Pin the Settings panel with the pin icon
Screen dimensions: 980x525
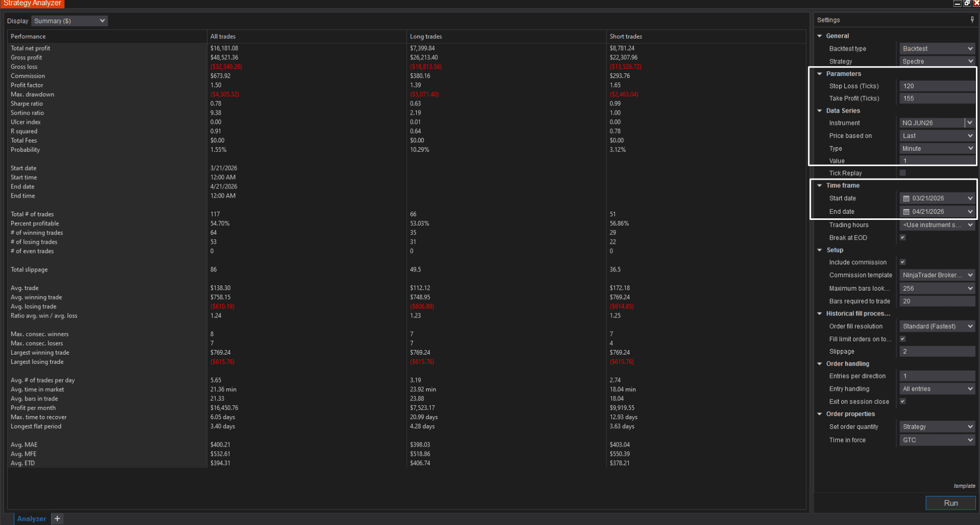click(972, 20)
